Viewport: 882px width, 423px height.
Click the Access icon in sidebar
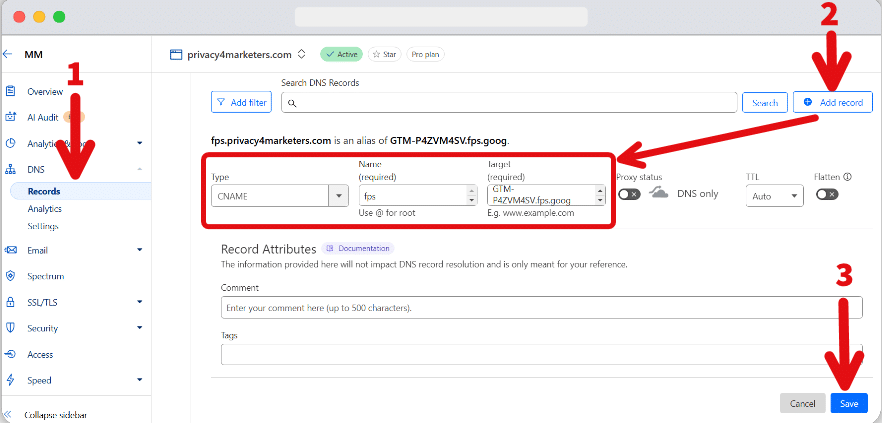pyautogui.click(x=10, y=354)
